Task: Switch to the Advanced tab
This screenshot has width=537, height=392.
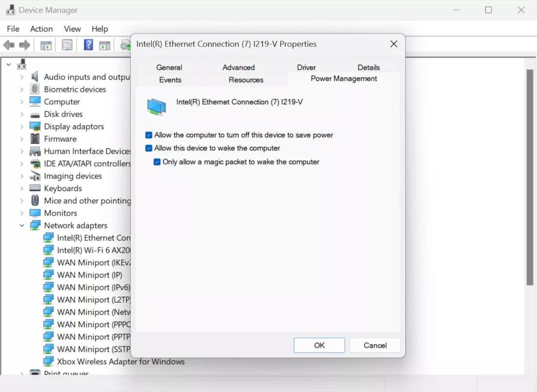Action: pyautogui.click(x=238, y=67)
